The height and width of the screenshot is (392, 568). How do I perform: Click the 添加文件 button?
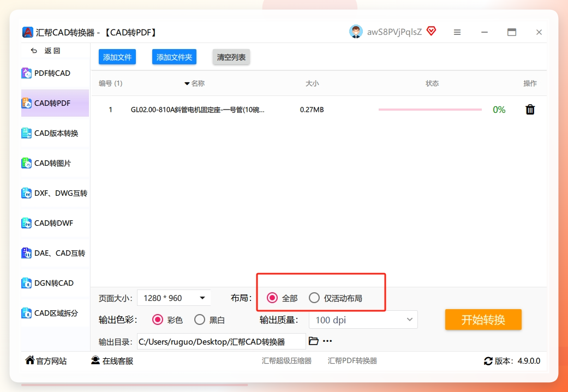pos(117,57)
